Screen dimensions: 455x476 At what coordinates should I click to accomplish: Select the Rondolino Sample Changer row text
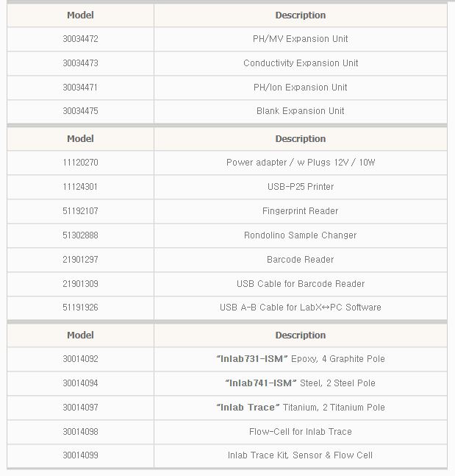point(300,235)
